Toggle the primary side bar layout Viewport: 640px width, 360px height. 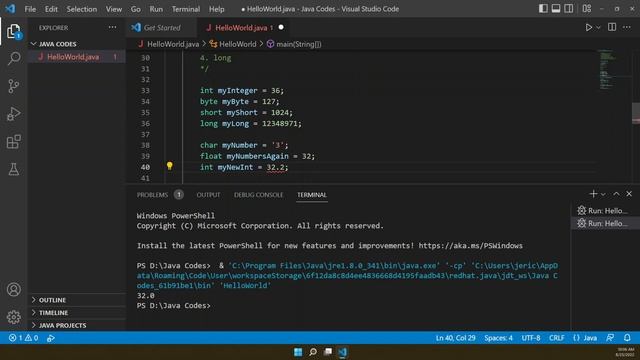tap(543, 9)
